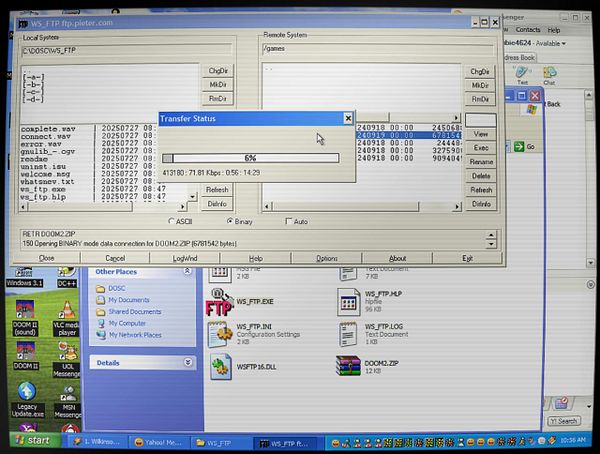
Task: Click the remote DirInfo button
Action: (481, 204)
